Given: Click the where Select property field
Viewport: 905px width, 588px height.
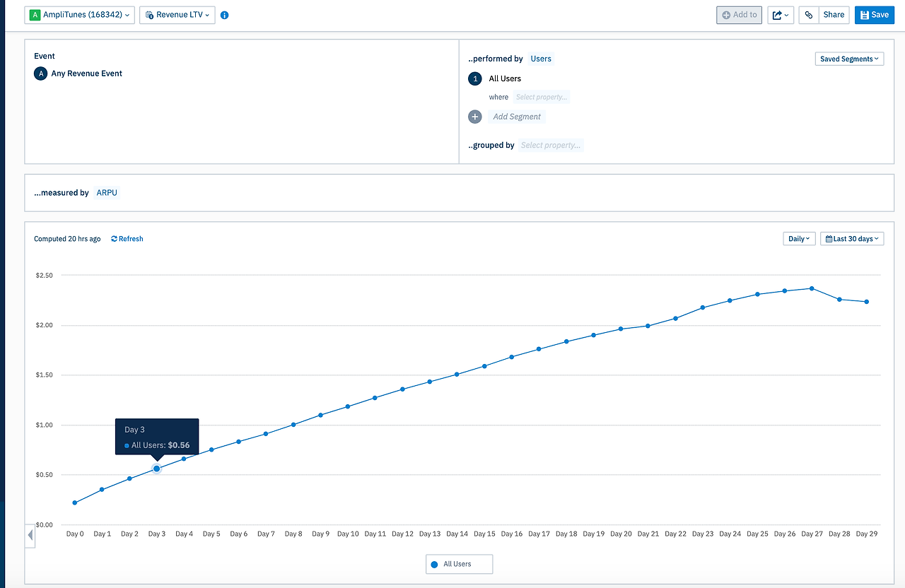Looking at the screenshot, I should [541, 98].
